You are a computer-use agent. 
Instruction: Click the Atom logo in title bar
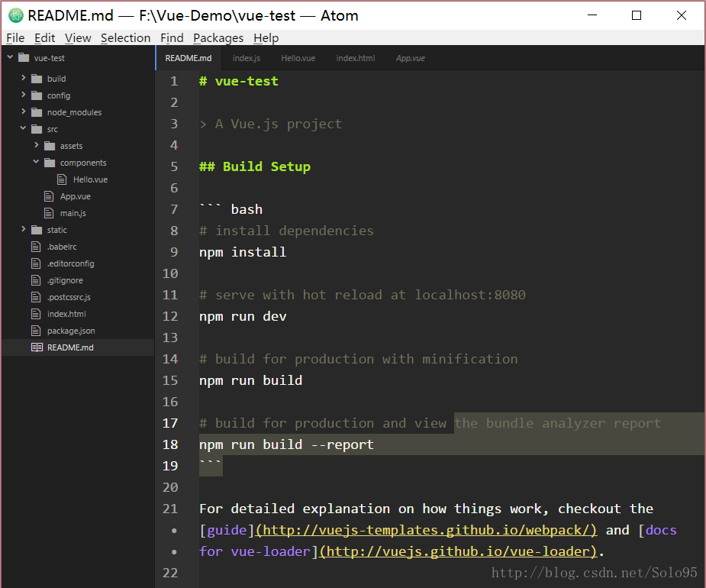pos(16,15)
